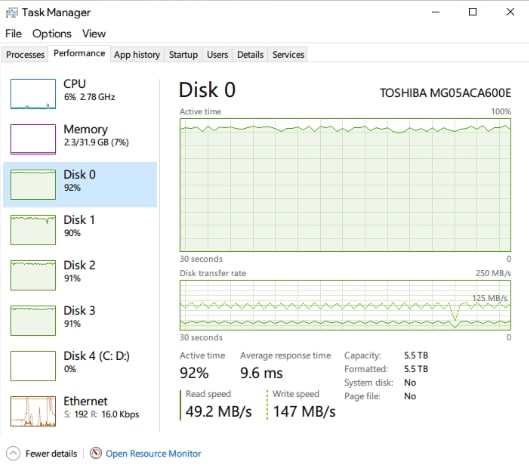Click the Resource Monitor icon

pos(95,453)
